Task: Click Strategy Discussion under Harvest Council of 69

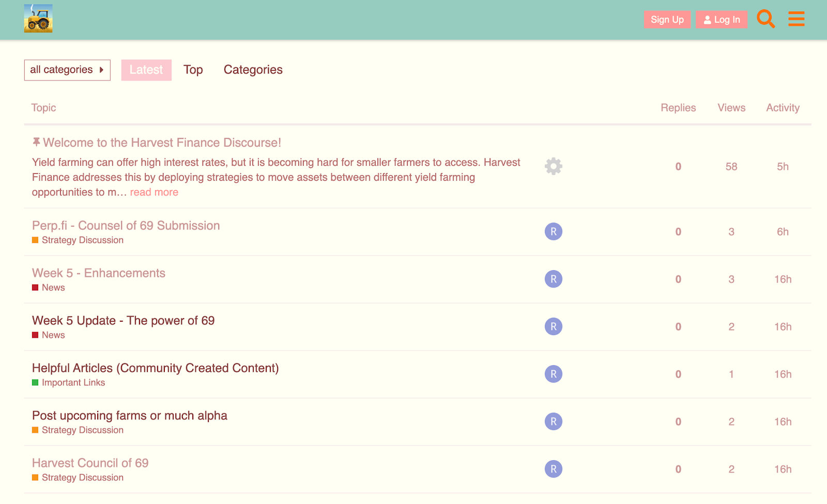Action: pyautogui.click(x=78, y=478)
